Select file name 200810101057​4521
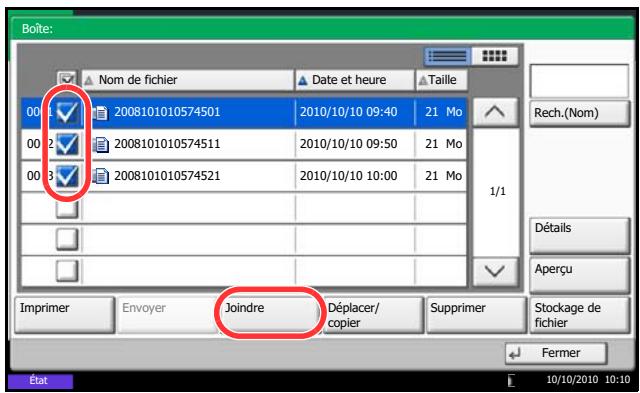 tap(167, 175)
